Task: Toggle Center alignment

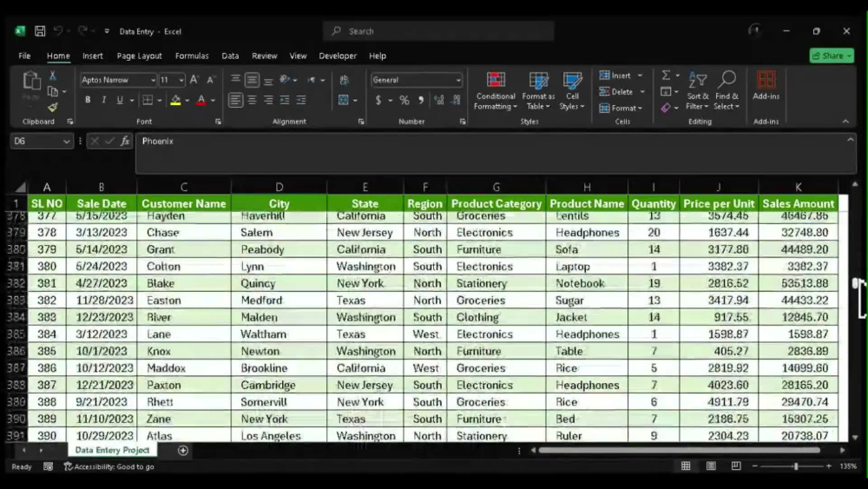Action: (x=252, y=100)
